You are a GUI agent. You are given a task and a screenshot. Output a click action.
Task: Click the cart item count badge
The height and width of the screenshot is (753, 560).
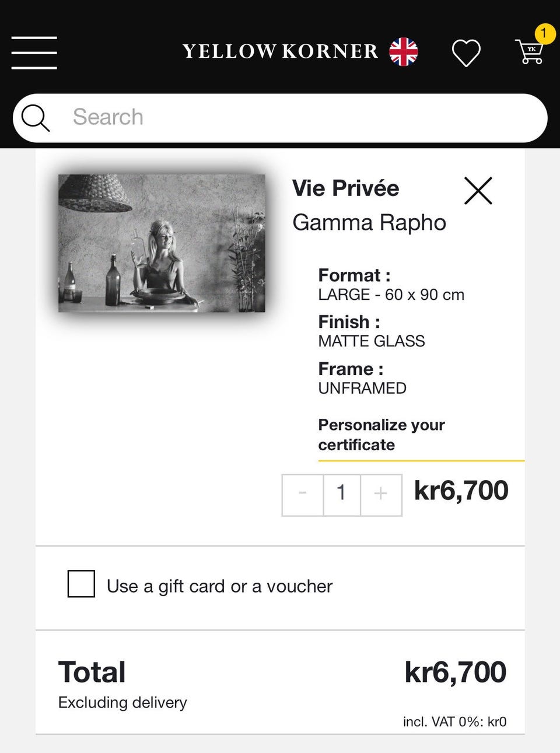[x=544, y=33]
